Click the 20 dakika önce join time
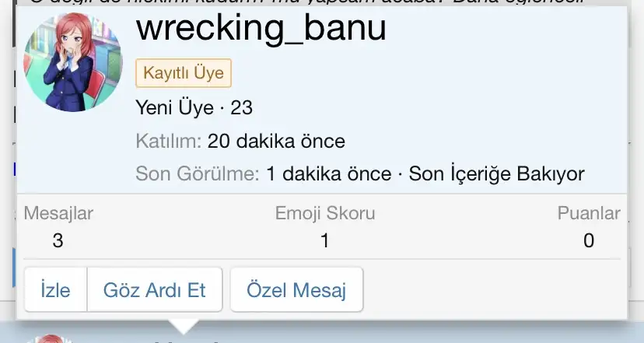 276,142
